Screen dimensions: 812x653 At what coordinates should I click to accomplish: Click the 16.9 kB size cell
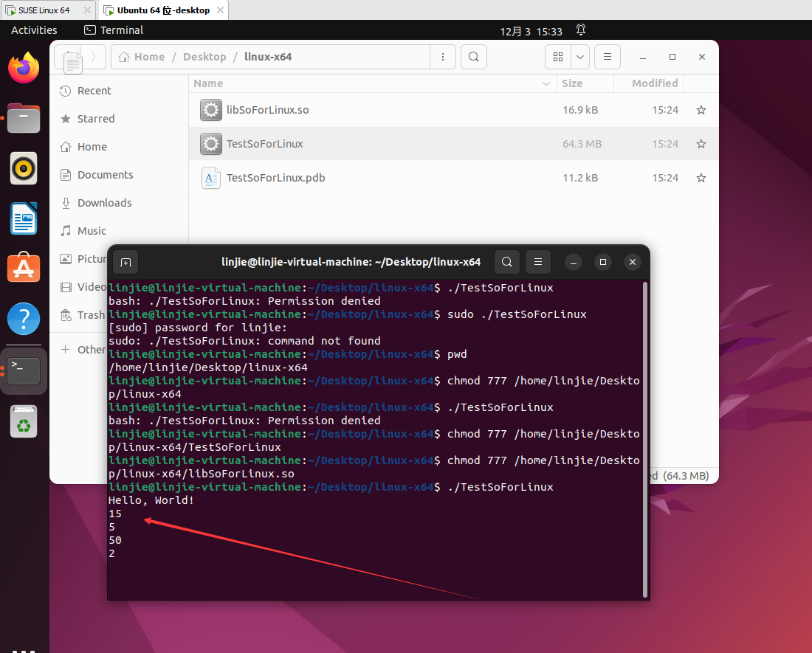pyautogui.click(x=580, y=110)
